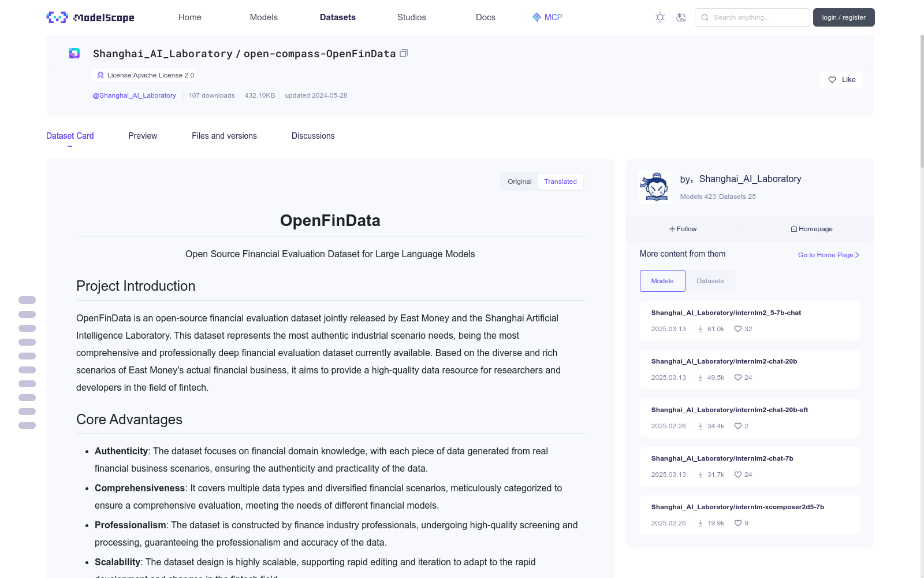This screenshot has width=924, height=578.
Task: Click the bottommost outline marker in left rail
Action: tap(27, 425)
